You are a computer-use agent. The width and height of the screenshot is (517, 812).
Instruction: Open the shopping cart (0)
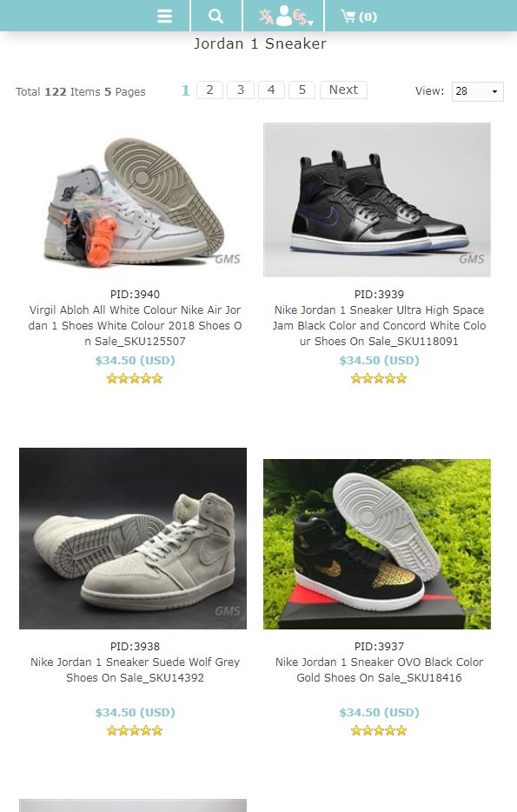pyautogui.click(x=359, y=17)
